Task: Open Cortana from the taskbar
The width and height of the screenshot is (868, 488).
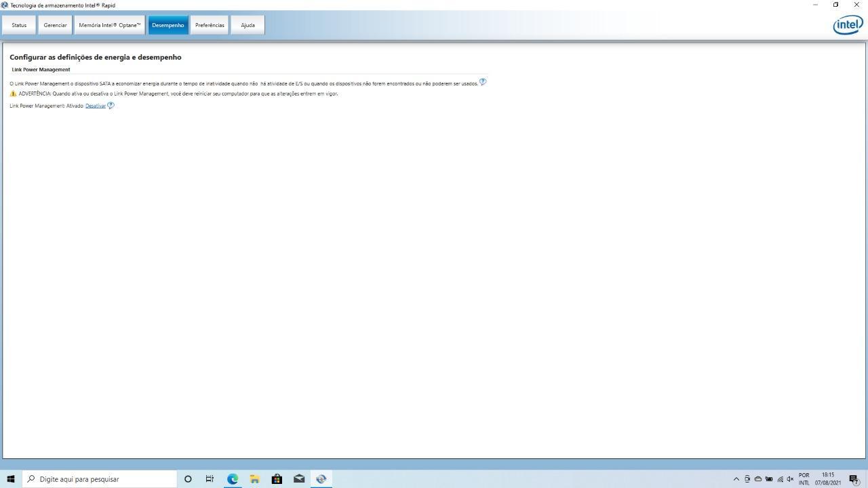Action: pyautogui.click(x=188, y=479)
